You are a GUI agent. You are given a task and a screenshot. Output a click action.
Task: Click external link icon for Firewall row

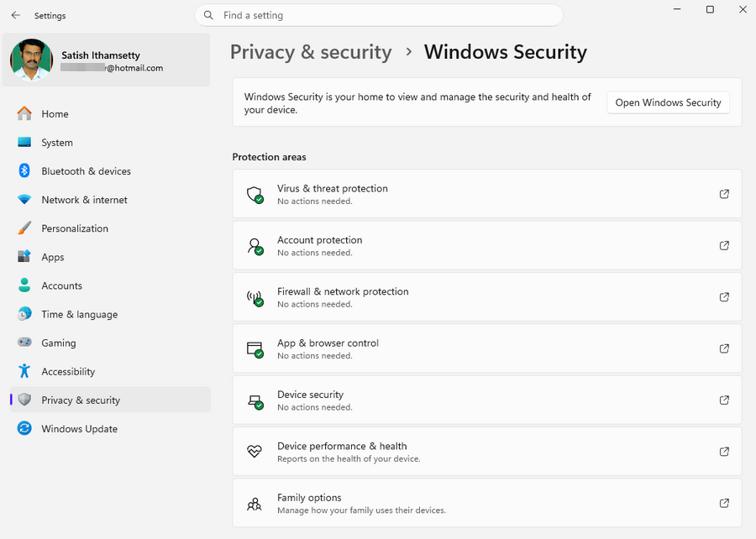click(724, 296)
